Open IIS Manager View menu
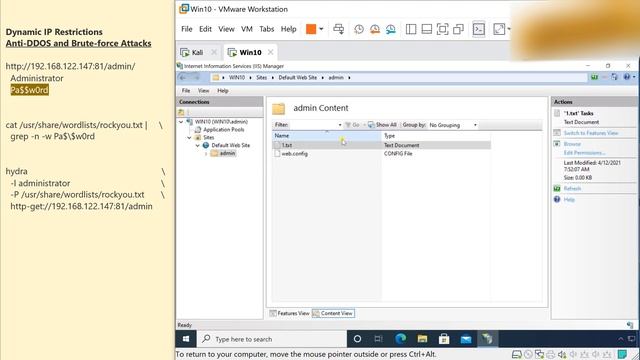The height and width of the screenshot is (360, 640). (x=203, y=91)
